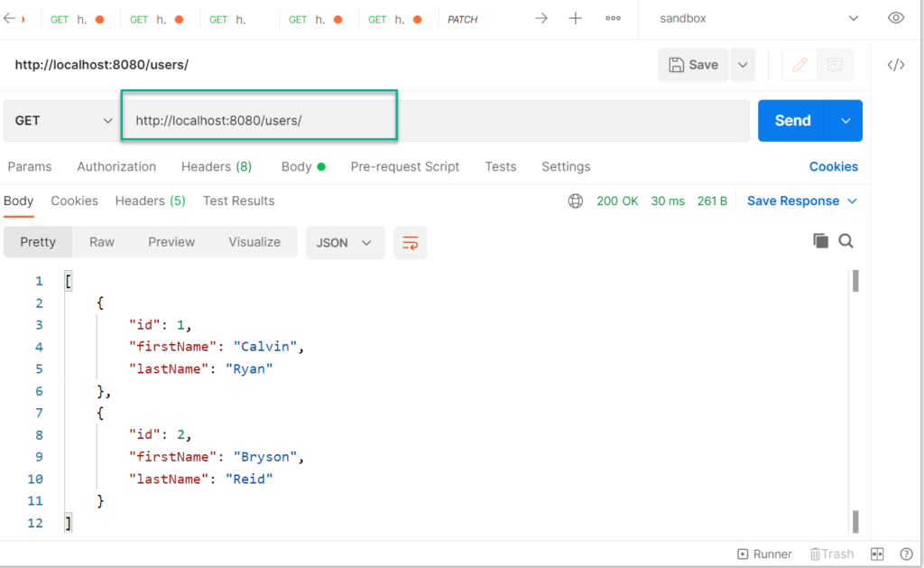Switch to the Authorization tab
924x568 pixels.
[116, 166]
